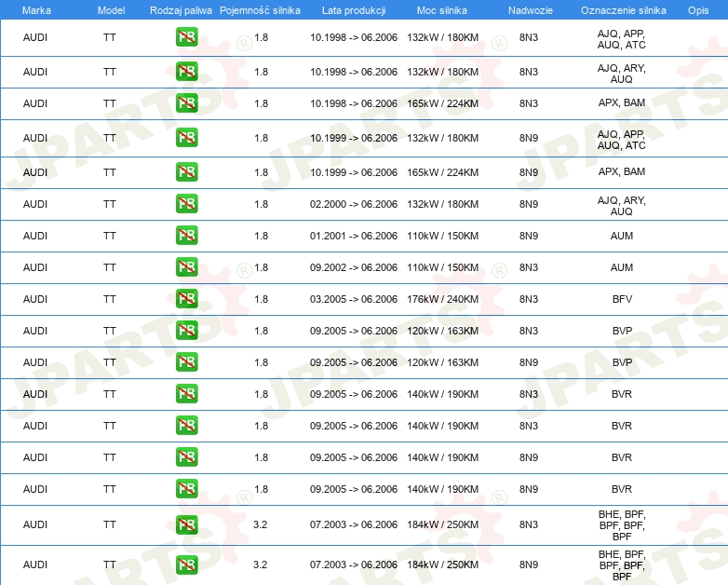Image resolution: width=728 pixels, height=585 pixels.
Task: Click 07.2003 -> 06.2006 in the 8N9 row
Action: click(x=354, y=565)
